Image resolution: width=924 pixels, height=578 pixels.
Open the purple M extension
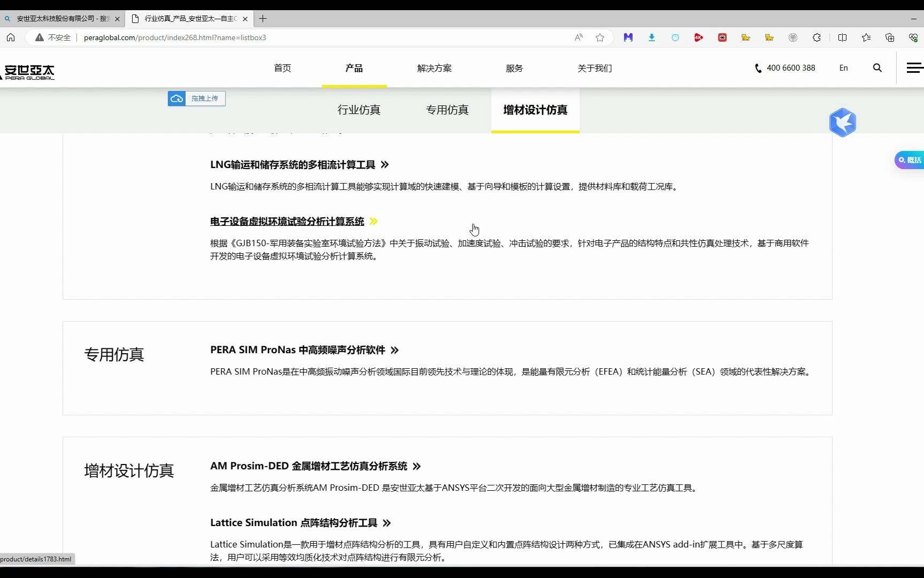pyautogui.click(x=628, y=37)
